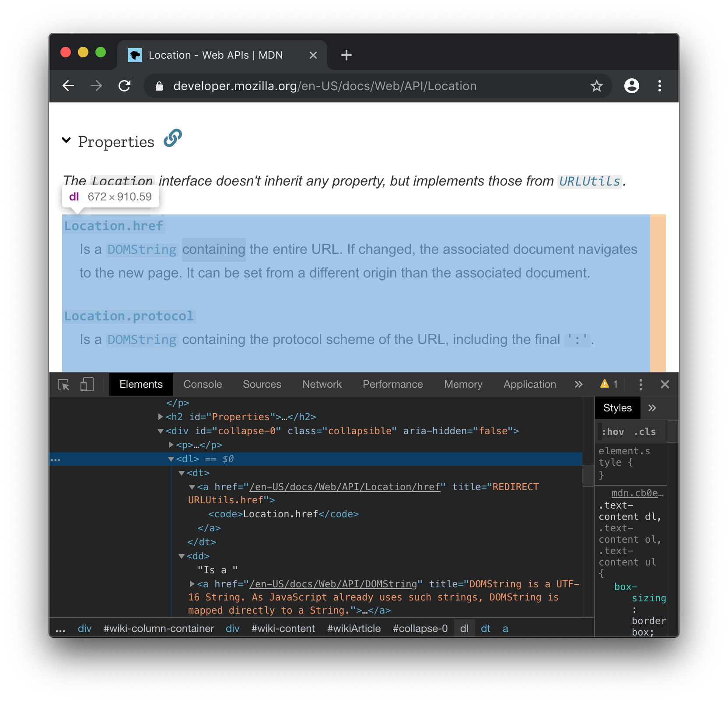Select #collapse-0 in the breadcrumb

coord(420,628)
